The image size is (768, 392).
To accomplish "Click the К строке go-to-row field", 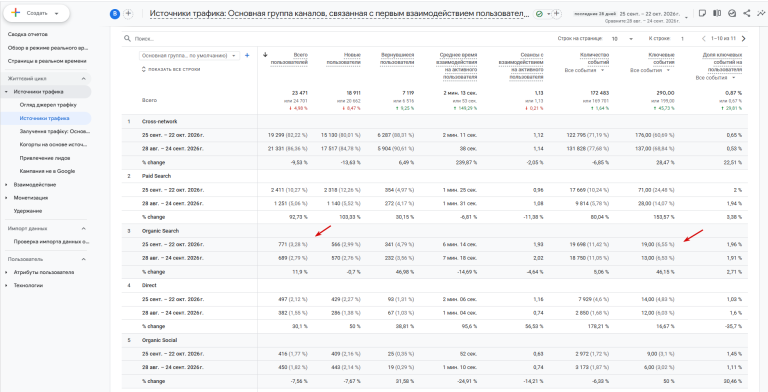I will (683, 38).
